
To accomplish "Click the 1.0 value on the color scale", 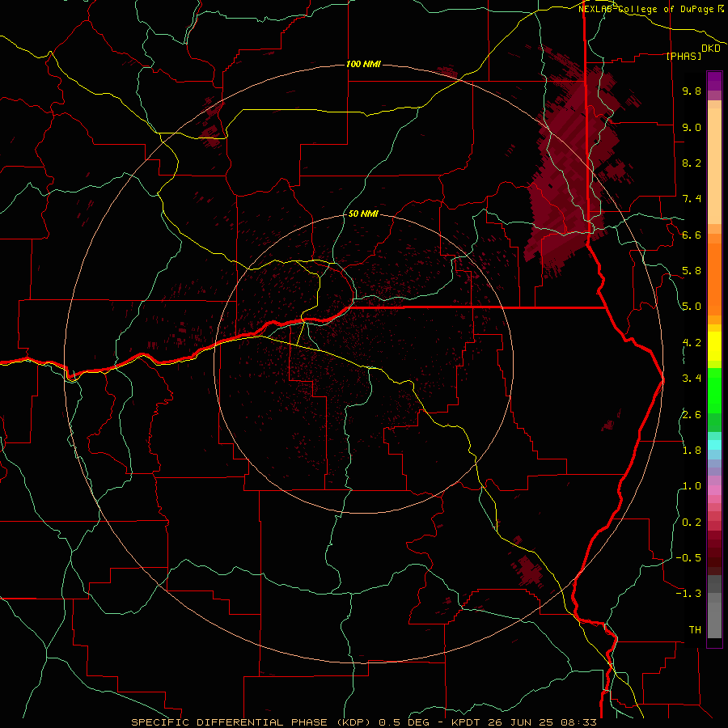I will 692,486.
